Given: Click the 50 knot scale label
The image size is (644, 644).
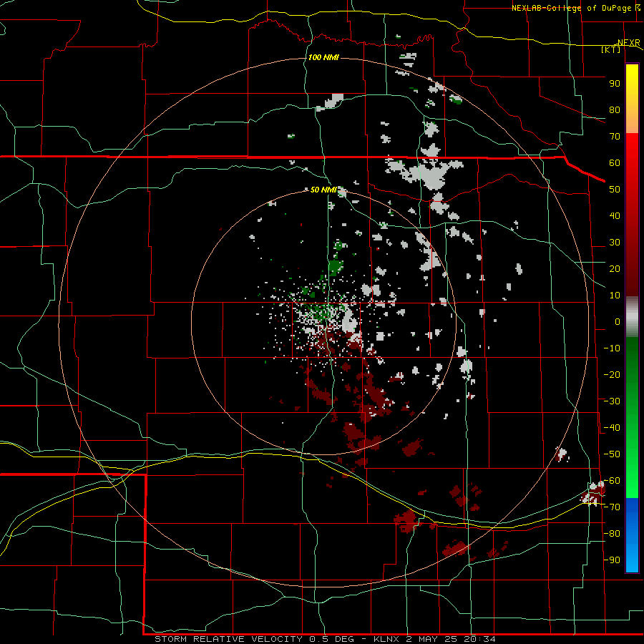Looking at the screenshot, I should pos(615,190).
